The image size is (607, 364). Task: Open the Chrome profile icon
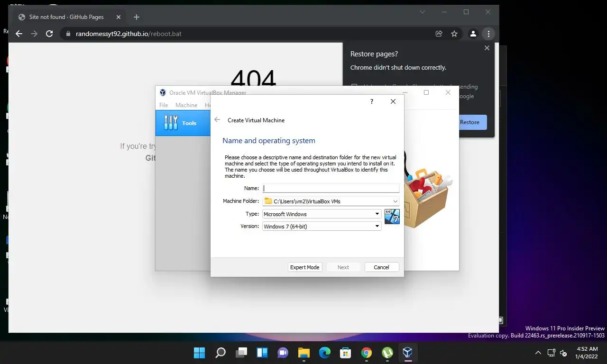(473, 34)
